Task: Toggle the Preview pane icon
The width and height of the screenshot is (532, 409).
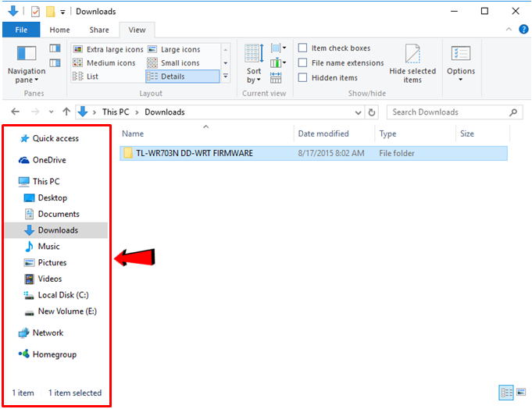Action: (55, 48)
